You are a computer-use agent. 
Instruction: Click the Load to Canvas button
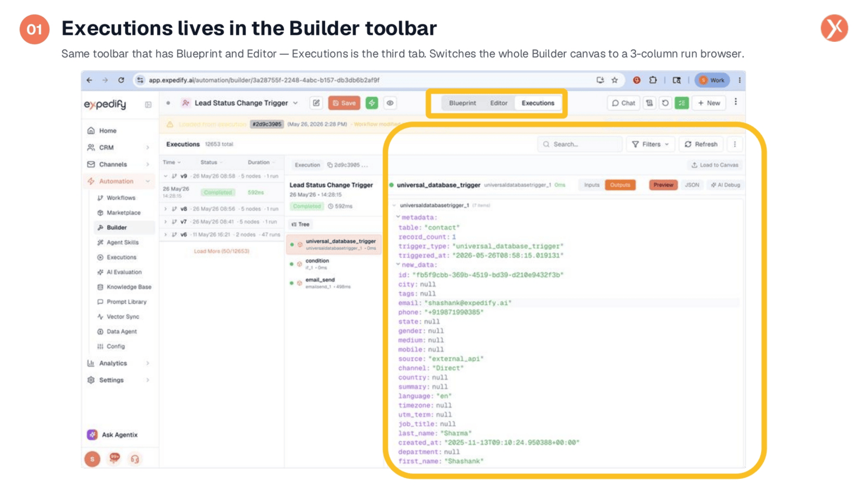pyautogui.click(x=714, y=165)
